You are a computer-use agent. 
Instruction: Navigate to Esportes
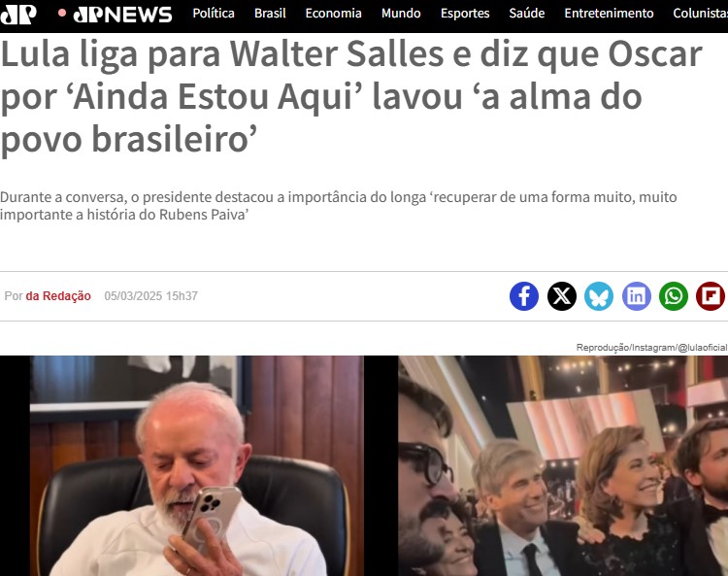(x=465, y=14)
